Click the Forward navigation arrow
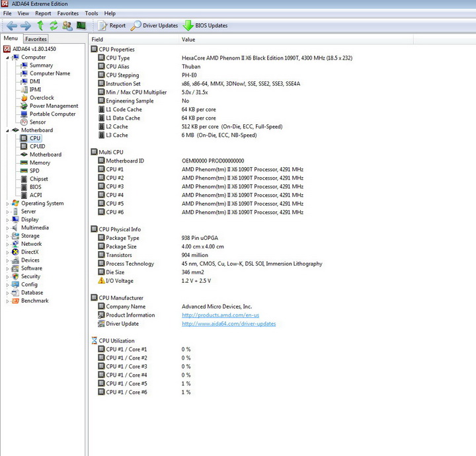Image resolution: width=476 pixels, height=456 pixels. 26,26
